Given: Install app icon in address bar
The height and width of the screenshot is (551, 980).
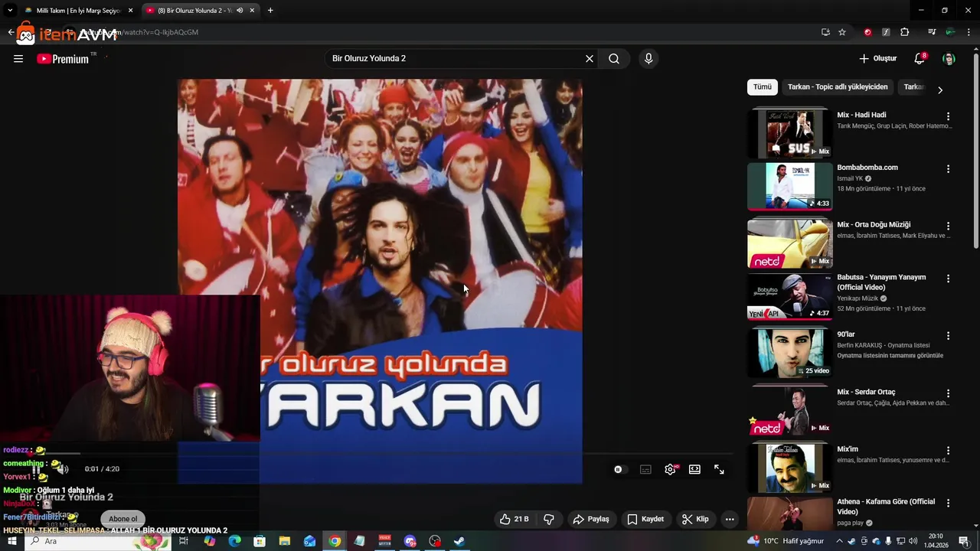Looking at the screenshot, I should pos(825,32).
